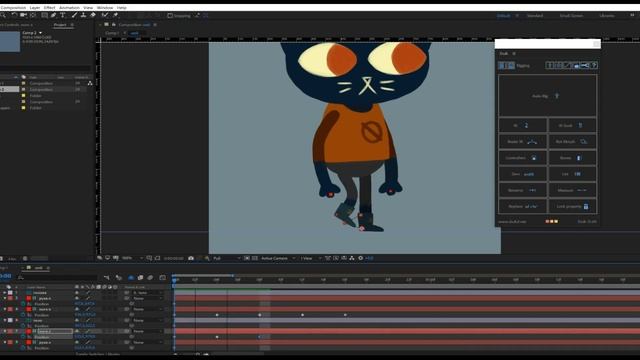This screenshot has height=360, width=640.
Task: Open parent dropdown of the topmost layer
Action: pyautogui.click(x=147, y=293)
